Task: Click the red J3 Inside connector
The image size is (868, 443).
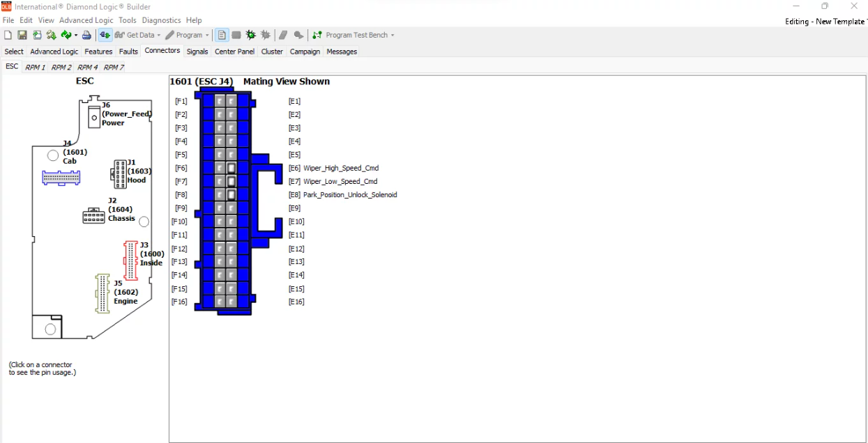Action: tap(131, 259)
